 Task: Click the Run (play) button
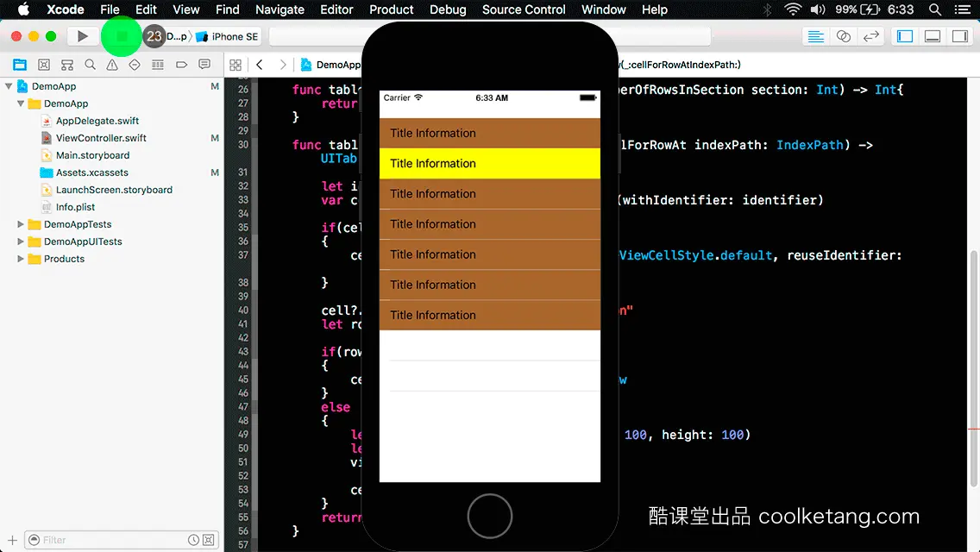[x=82, y=36]
